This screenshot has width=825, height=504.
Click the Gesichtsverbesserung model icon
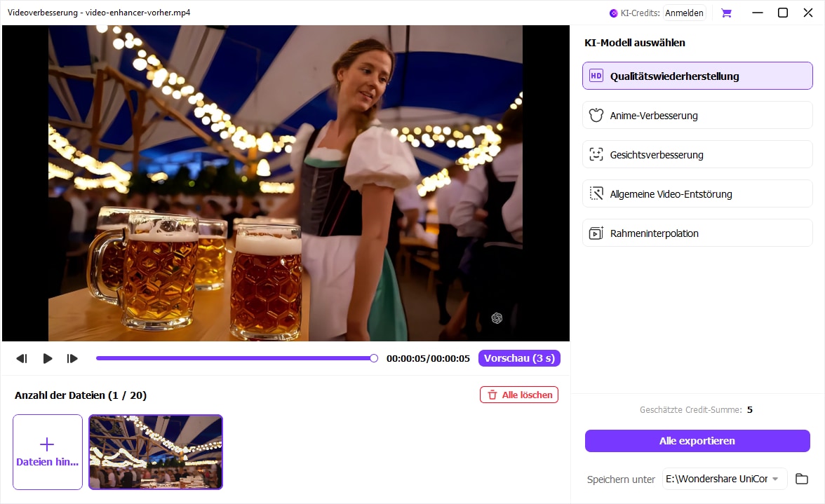click(596, 154)
